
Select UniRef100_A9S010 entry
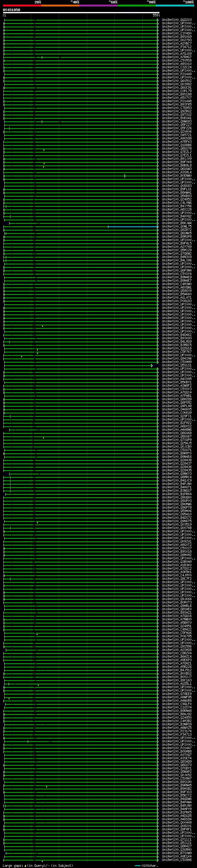[x=177, y=64]
